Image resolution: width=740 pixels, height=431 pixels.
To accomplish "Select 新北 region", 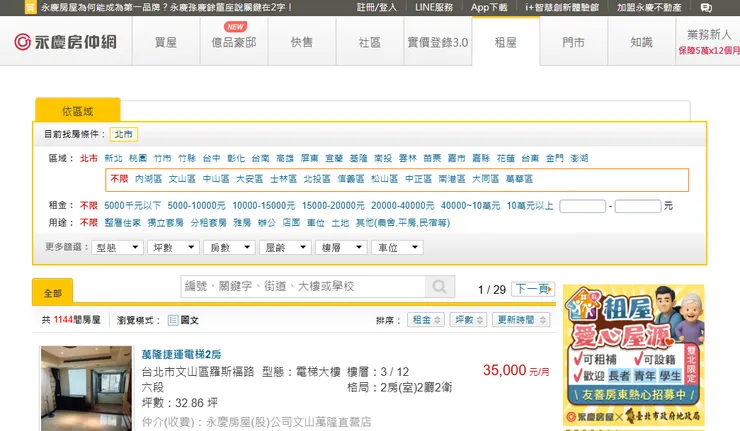I will pos(113,158).
